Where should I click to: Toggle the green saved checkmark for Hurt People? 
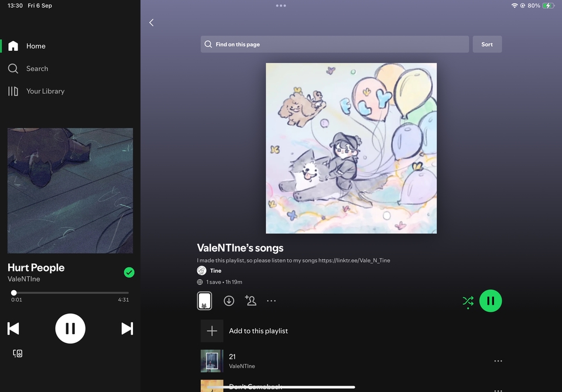pos(129,272)
